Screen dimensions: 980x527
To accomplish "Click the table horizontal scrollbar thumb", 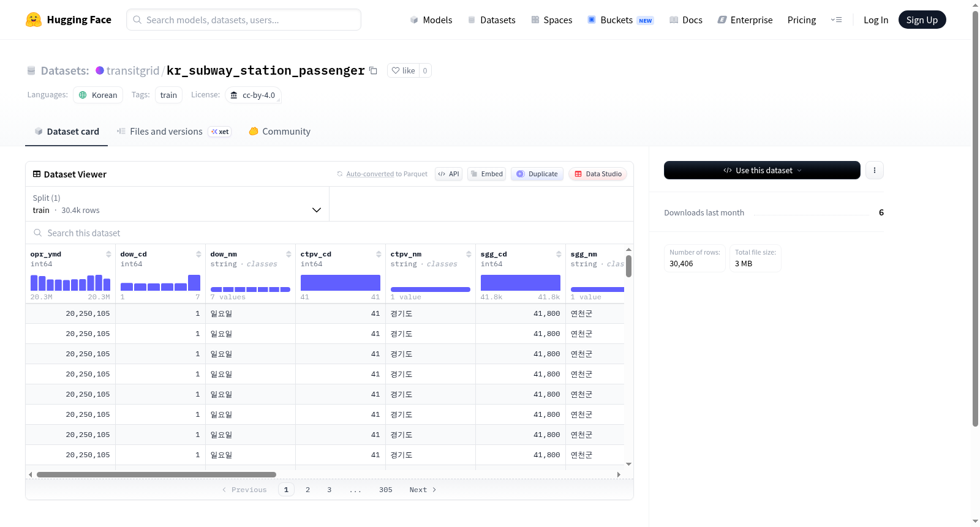I will pos(156,474).
